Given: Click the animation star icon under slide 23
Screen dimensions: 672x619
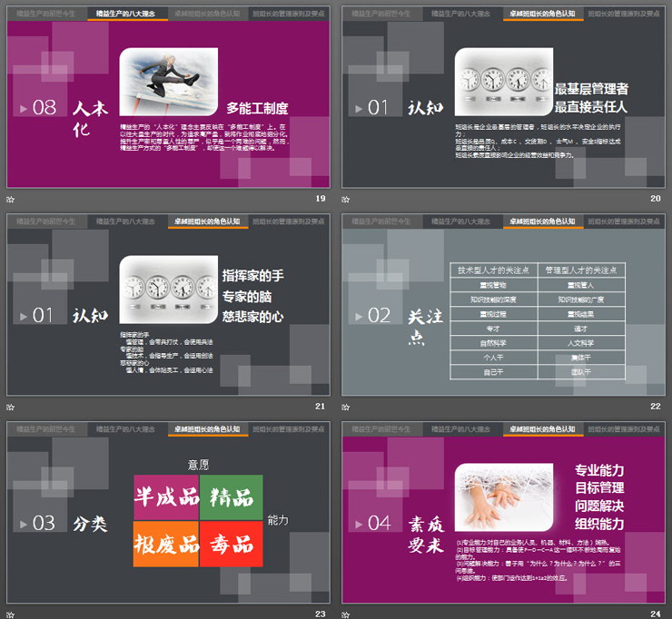Looking at the screenshot, I should click(11, 614).
